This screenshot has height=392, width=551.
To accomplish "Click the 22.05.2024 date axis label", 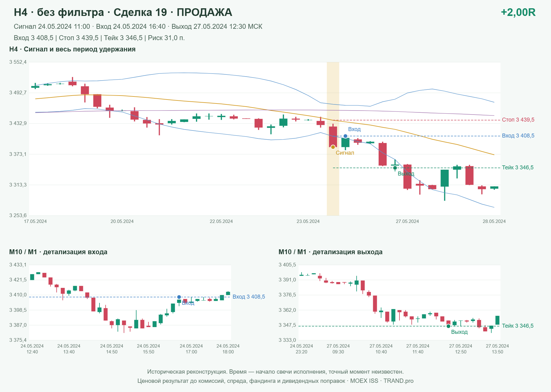I will (221, 221).
